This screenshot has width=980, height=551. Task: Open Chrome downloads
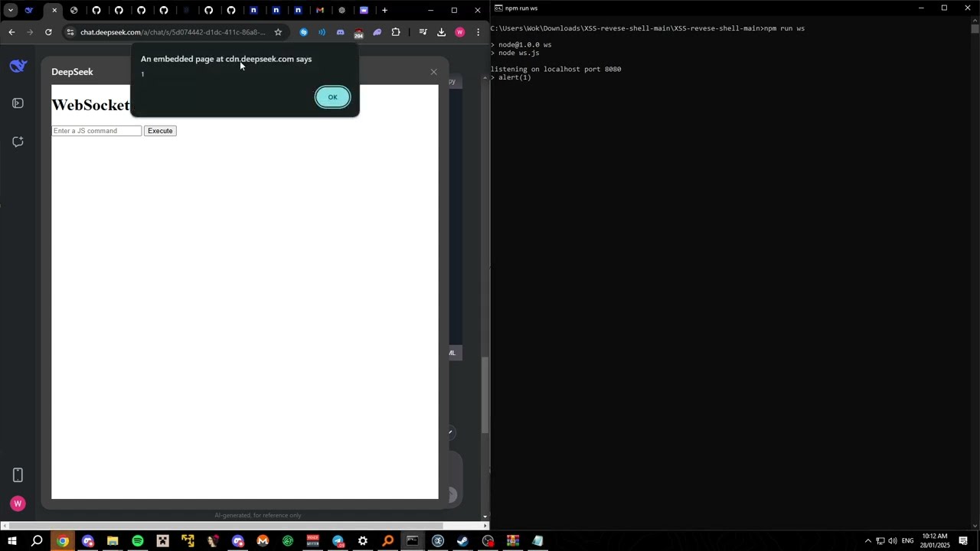[441, 32]
